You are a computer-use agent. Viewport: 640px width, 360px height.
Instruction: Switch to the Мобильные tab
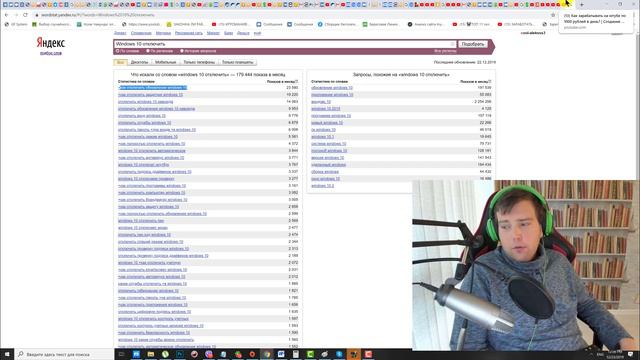click(166, 62)
